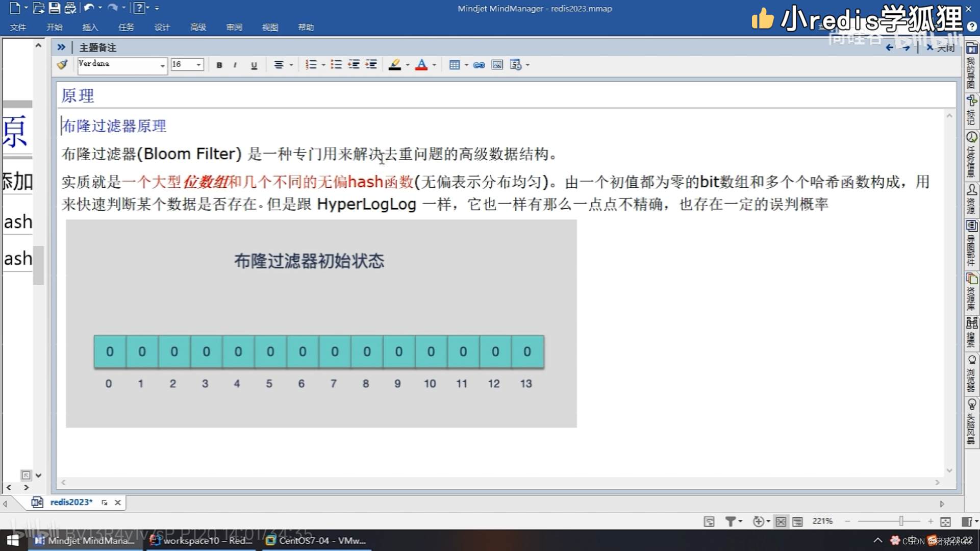Viewport: 980px width, 551px height.
Task: Open the help question mark icon
Action: click(x=138, y=8)
